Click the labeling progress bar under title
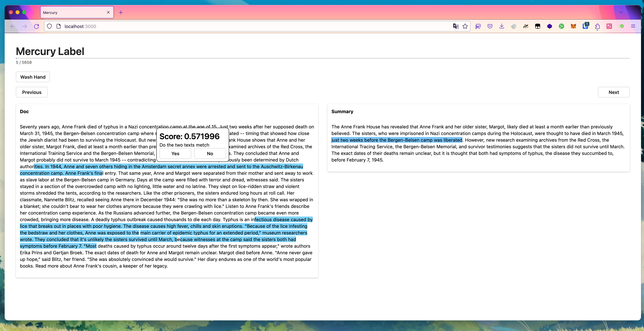This screenshot has height=331, width=644. pos(322,58)
